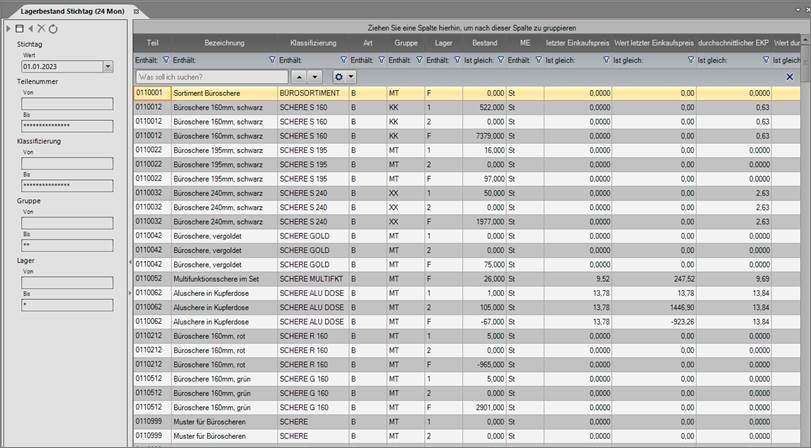Click the filter funnel icon for the Bestand column
The height and width of the screenshot is (448, 811).
pos(459,60)
